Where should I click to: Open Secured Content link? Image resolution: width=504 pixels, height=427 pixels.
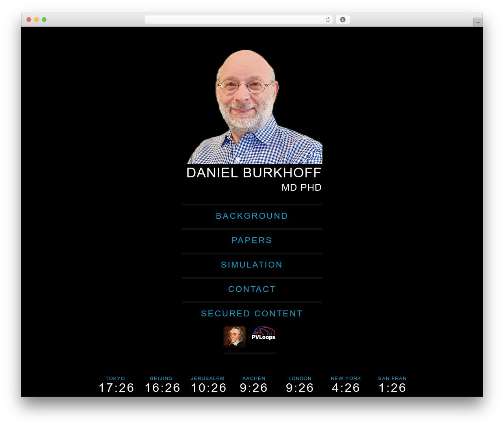(x=252, y=314)
